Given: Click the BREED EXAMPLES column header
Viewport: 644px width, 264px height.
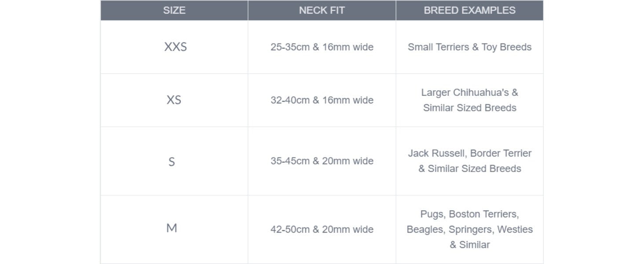Looking at the screenshot, I should pyautogui.click(x=469, y=10).
